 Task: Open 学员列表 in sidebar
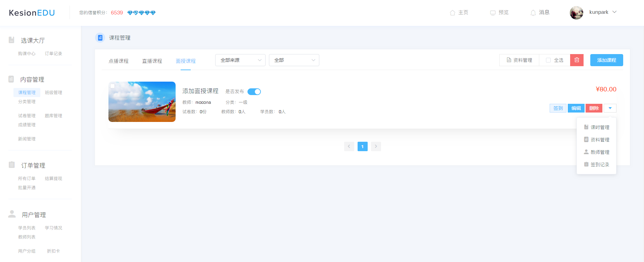(27, 228)
